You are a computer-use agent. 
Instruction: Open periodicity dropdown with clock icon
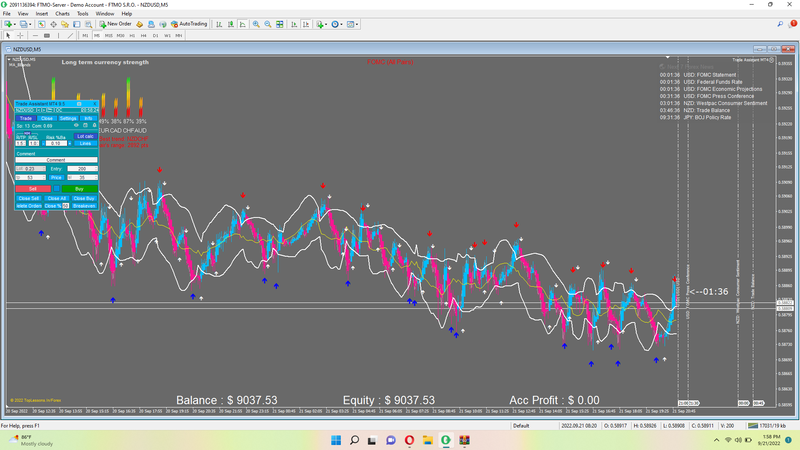[x=336, y=23]
